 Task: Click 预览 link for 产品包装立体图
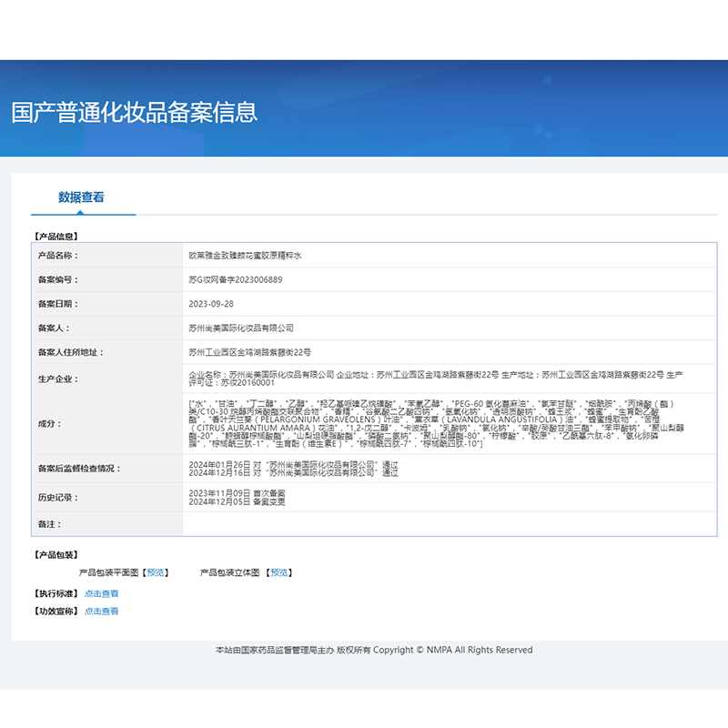(x=279, y=572)
